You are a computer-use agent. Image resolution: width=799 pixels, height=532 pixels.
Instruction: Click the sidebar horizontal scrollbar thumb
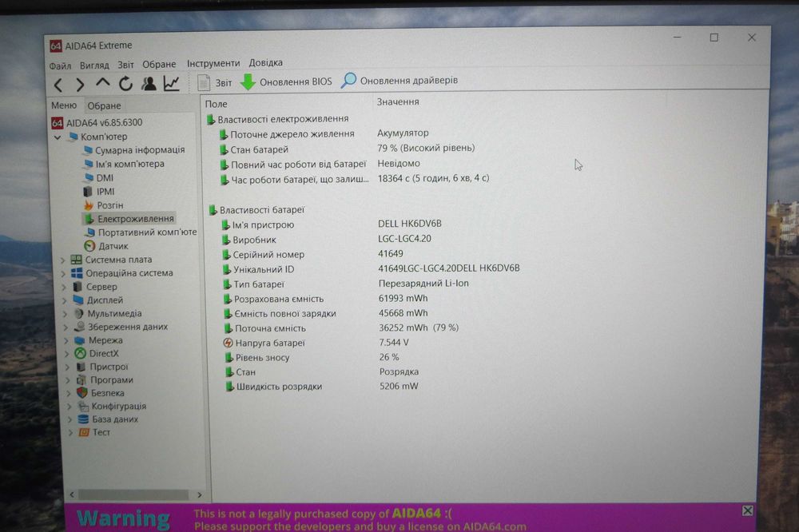click(x=133, y=494)
